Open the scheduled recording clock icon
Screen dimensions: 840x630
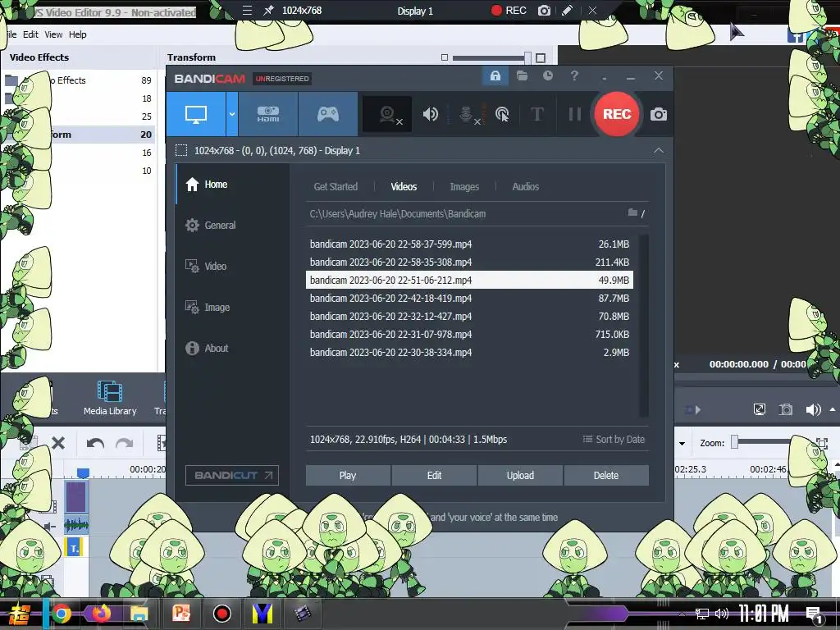[x=547, y=76]
